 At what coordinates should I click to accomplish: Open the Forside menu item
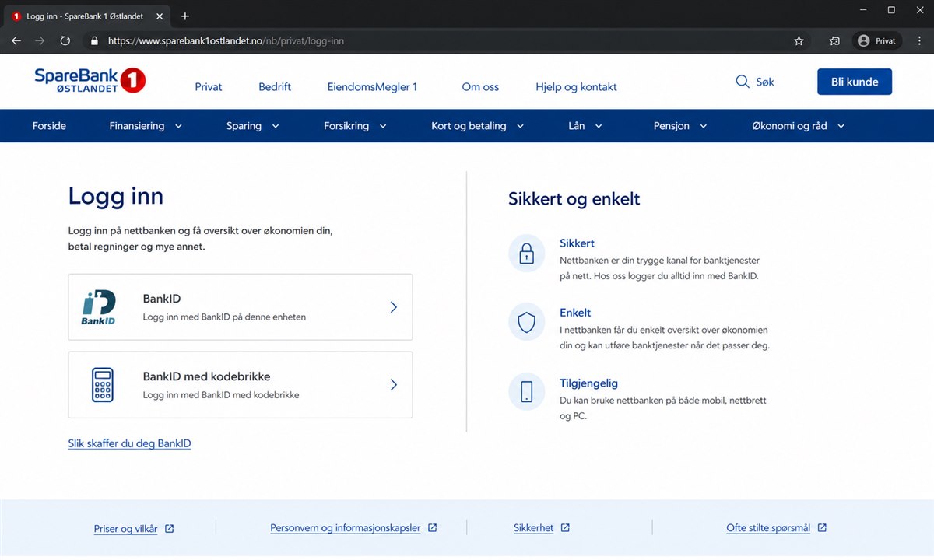coord(49,126)
